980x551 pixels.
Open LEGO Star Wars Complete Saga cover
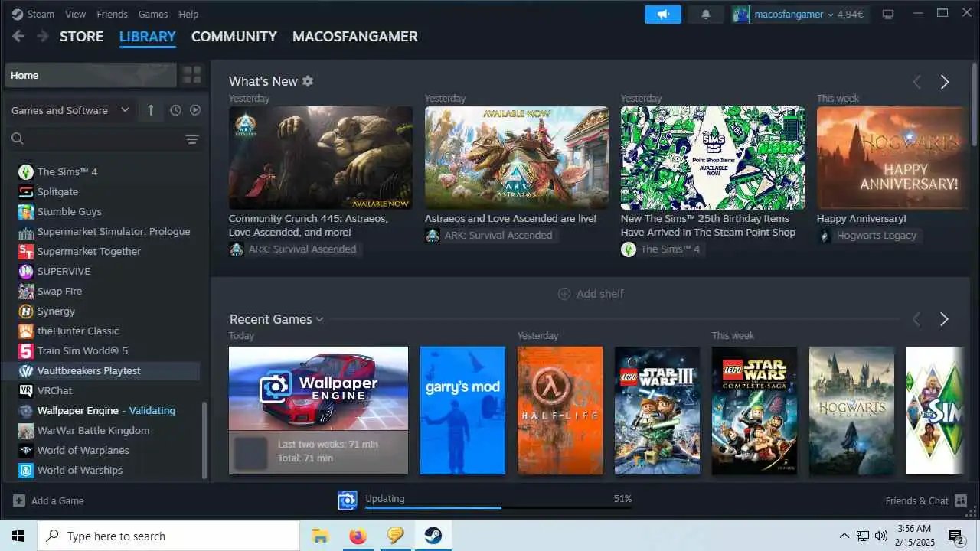754,410
